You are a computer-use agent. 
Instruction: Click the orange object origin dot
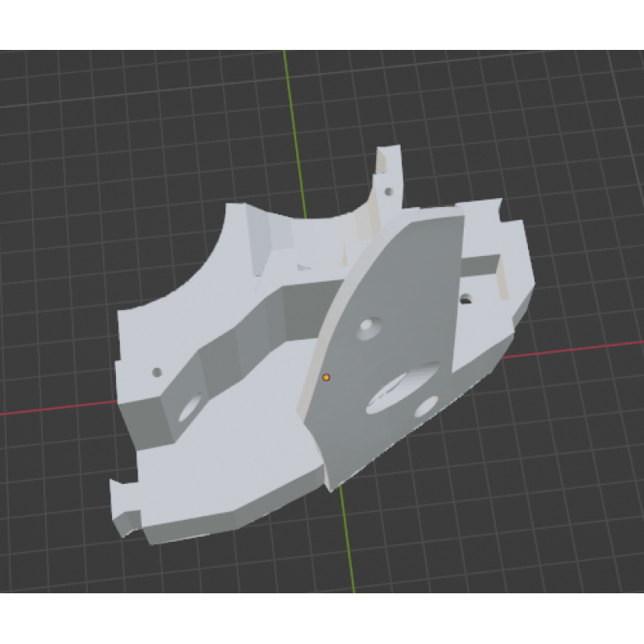pyautogui.click(x=326, y=377)
